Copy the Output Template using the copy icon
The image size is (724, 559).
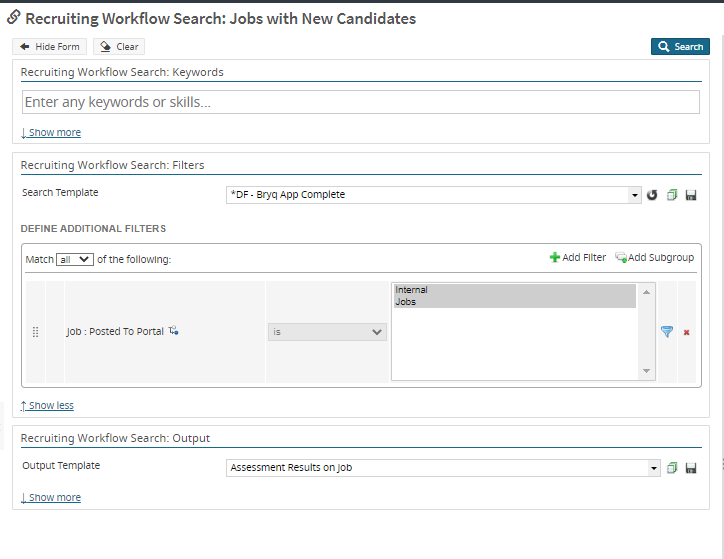click(x=672, y=467)
